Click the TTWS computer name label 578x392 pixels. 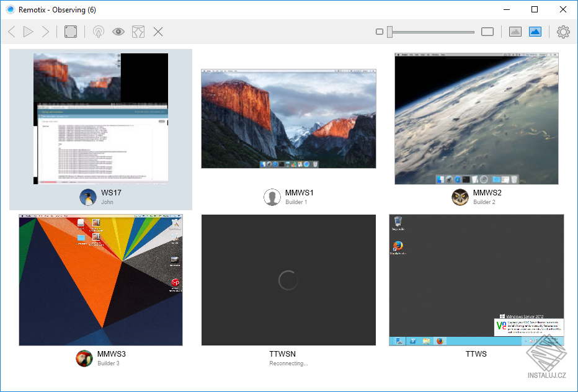[x=476, y=354]
